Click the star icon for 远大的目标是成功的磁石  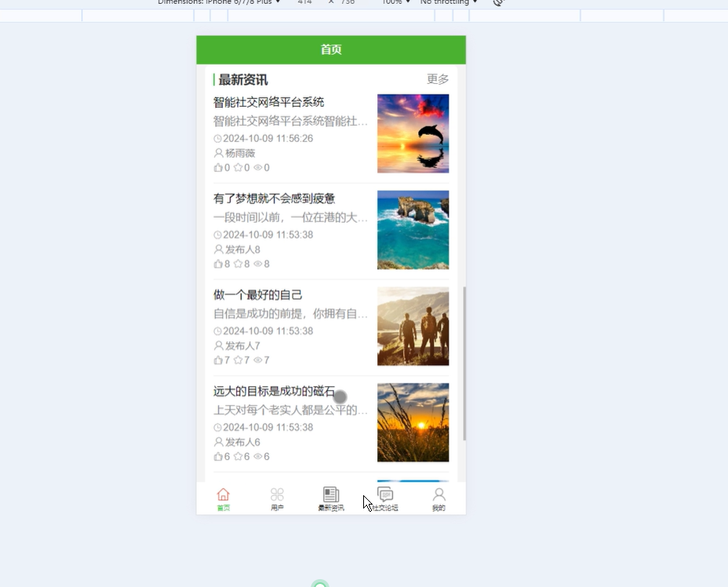(238, 457)
